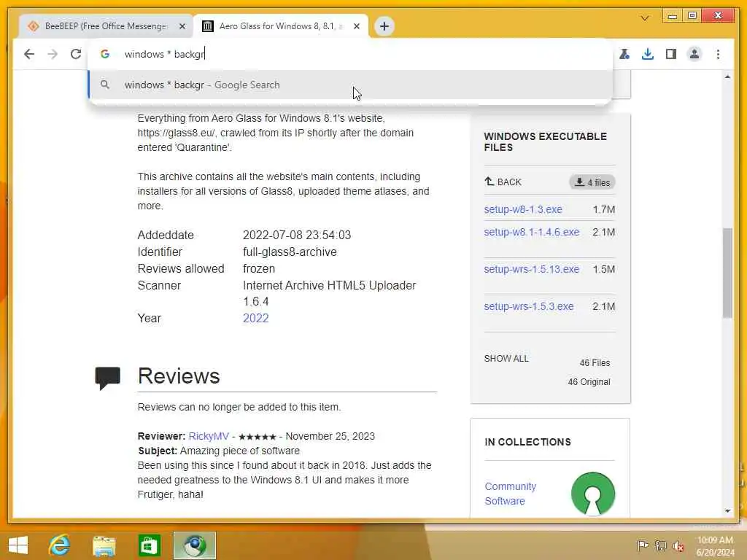Close the BeeBEEP tab
Viewport: 747px width, 560px height.
(x=182, y=26)
